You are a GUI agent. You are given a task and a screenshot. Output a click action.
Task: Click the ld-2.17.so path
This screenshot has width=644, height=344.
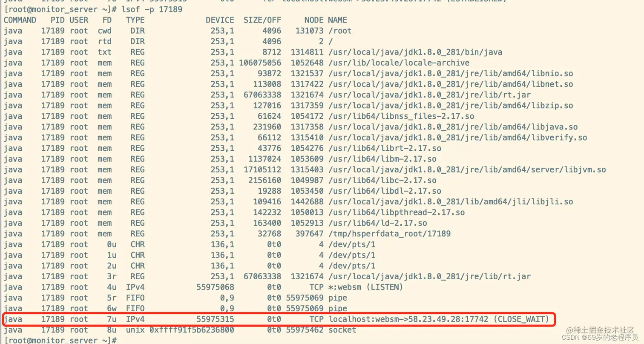pos(378,223)
